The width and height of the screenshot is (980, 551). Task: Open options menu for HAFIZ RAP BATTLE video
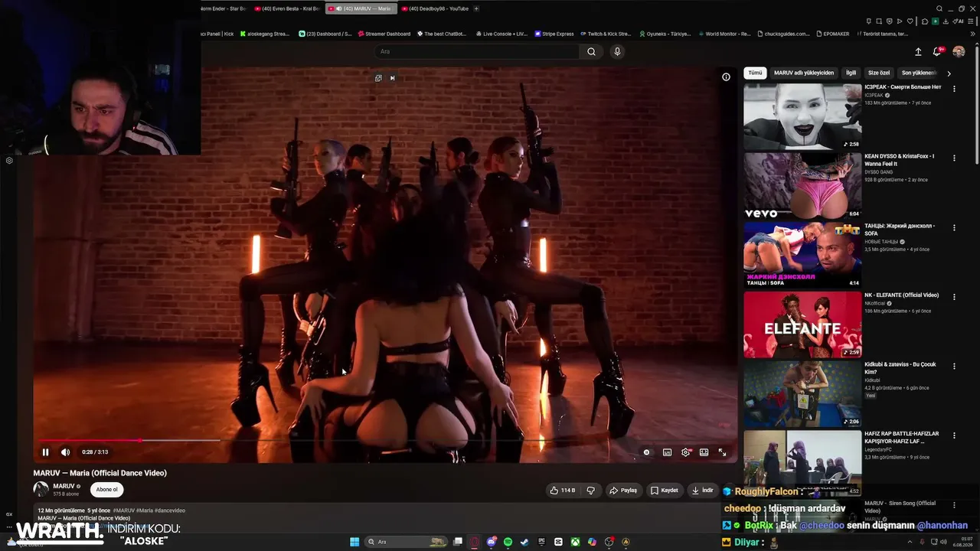point(954,435)
